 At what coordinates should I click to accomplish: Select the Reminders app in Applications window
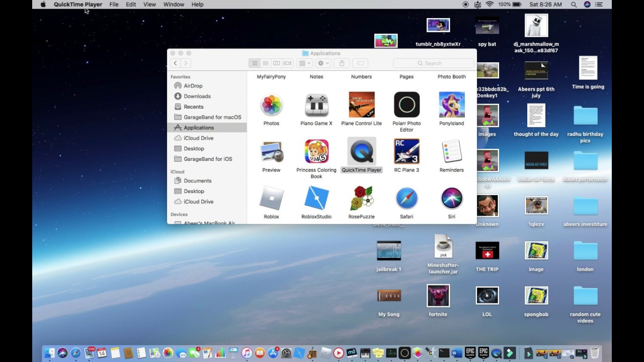click(x=451, y=151)
